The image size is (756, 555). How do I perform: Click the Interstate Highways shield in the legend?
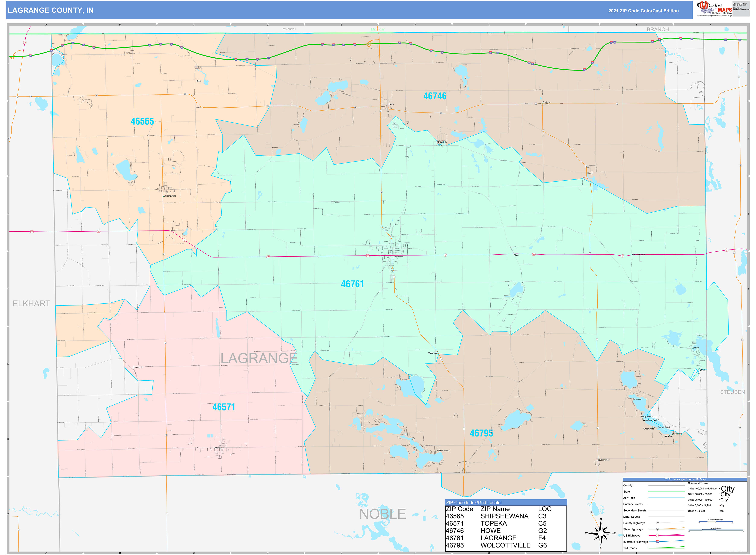(658, 542)
